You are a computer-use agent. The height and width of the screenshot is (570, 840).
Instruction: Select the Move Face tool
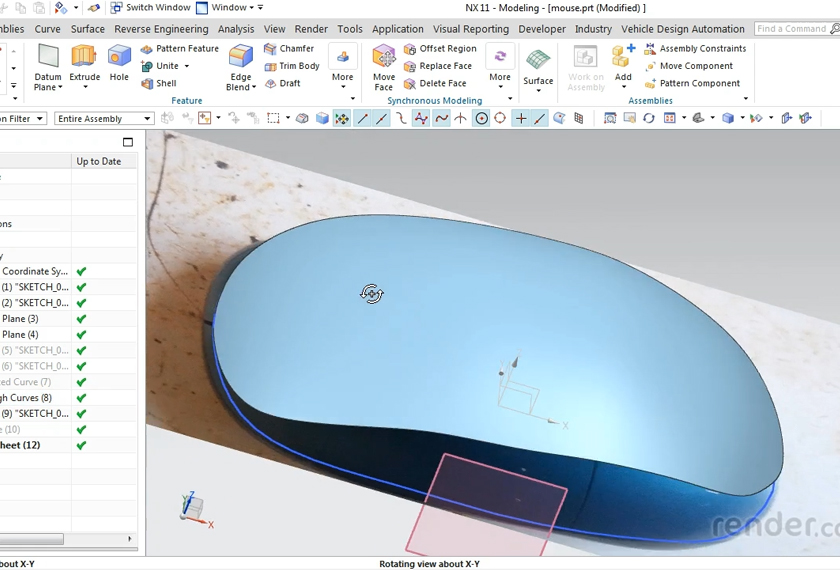click(x=384, y=66)
